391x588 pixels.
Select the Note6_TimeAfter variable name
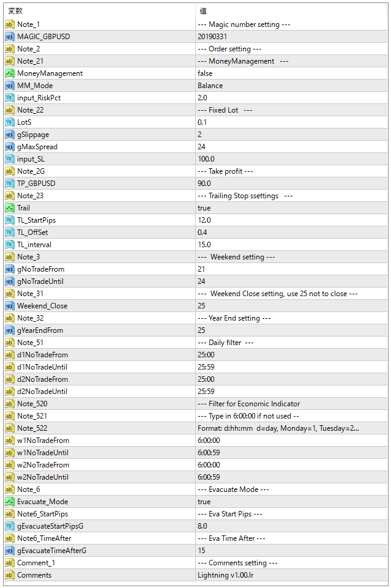coord(44,538)
